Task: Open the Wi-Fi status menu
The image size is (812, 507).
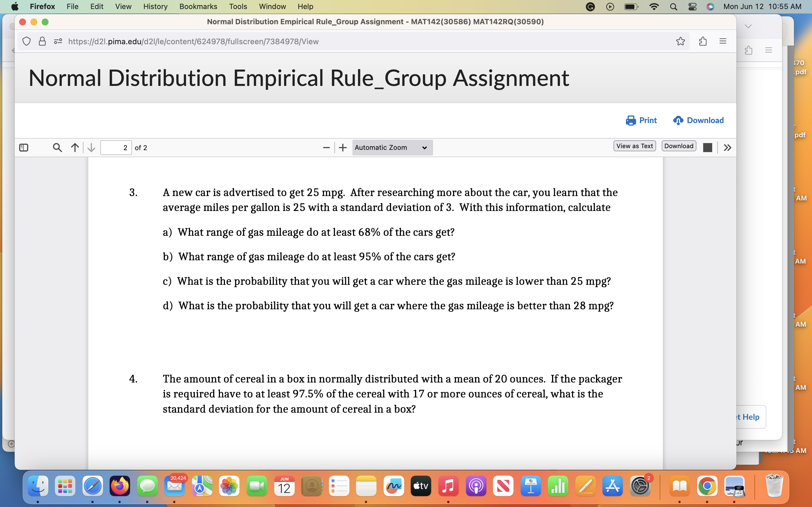Action: 654,6
